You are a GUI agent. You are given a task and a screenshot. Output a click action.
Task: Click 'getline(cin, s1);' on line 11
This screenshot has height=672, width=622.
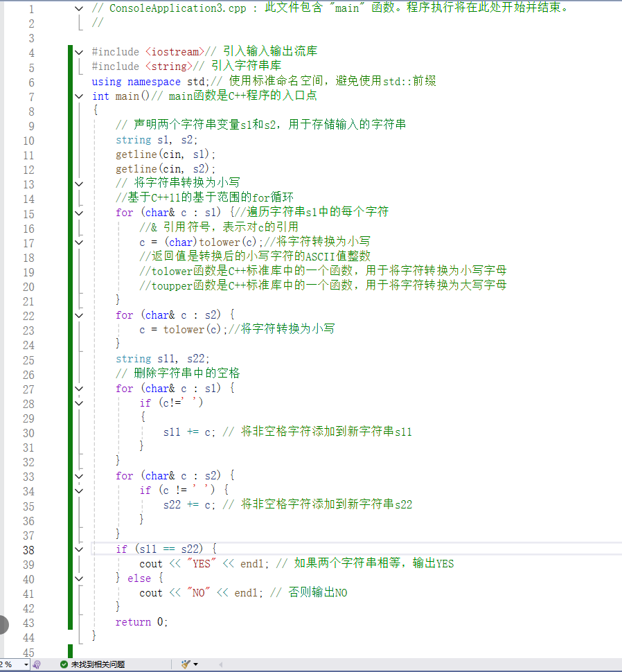166,154
